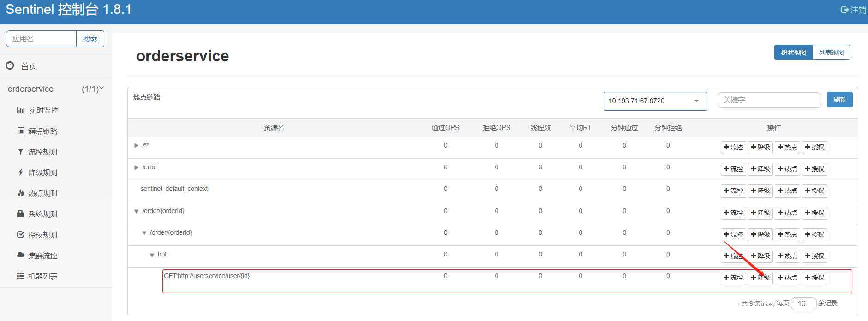Add 降级 rule for GET:http://userservice/user/{id}
Viewport: 868px width, 321px height.
click(760, 278)
